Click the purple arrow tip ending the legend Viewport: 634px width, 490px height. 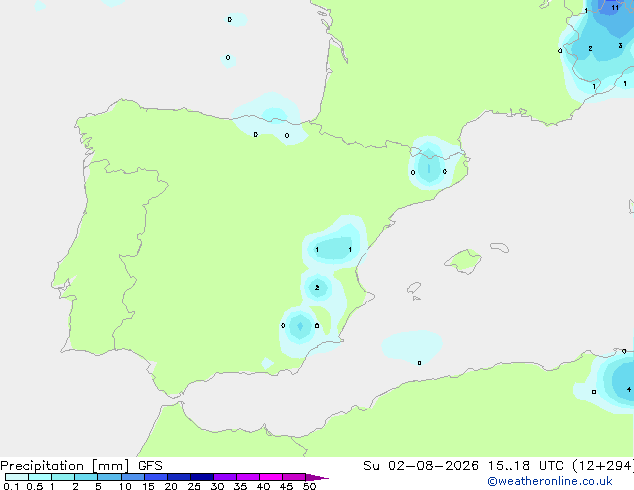pos(317,477)
